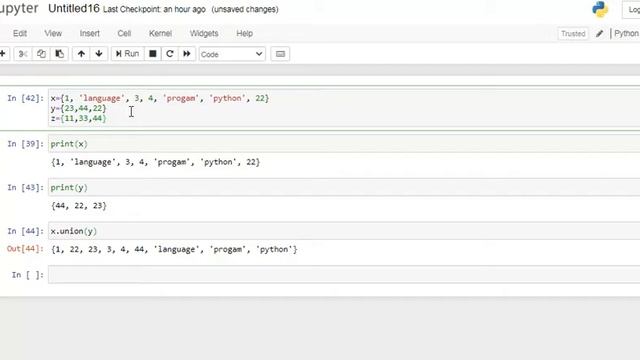Open the Help menu
Image resolution: width=640 pixels, height=360 pixels.
244,33
